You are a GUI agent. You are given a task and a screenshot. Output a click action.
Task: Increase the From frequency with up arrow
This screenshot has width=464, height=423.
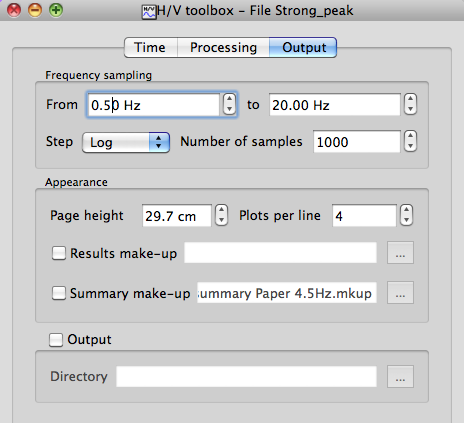[x=229, y=99]
